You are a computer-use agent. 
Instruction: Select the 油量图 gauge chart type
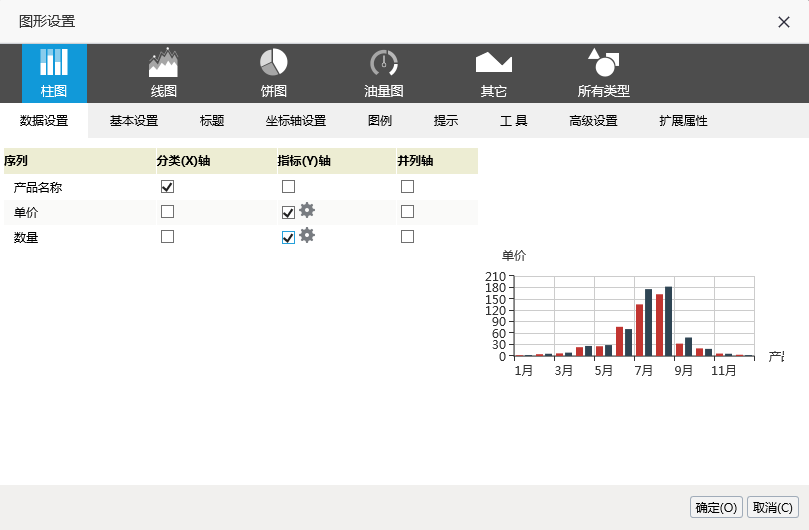[x=383, y=73]
